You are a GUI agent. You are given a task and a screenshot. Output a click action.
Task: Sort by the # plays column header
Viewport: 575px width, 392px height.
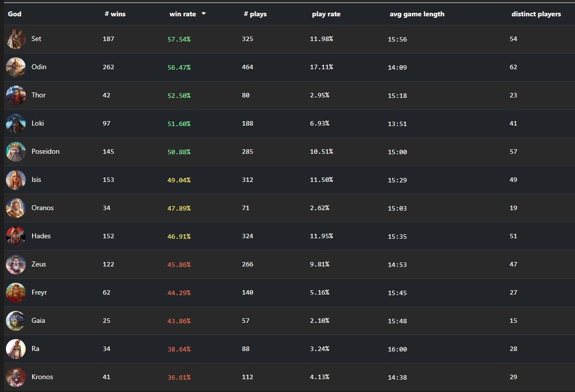click(255, 14)
